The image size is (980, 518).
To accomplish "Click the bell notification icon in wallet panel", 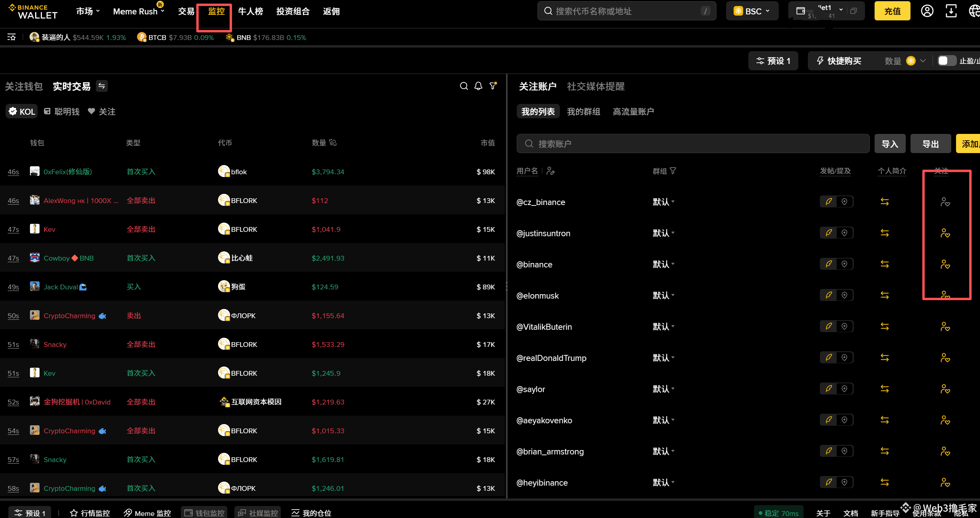I will (x=478, y=86).
